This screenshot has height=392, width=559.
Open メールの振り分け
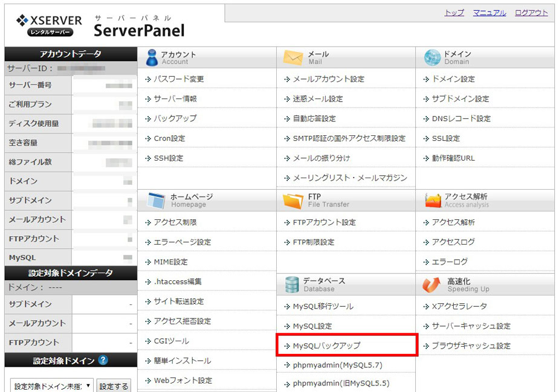coord(322,158)
